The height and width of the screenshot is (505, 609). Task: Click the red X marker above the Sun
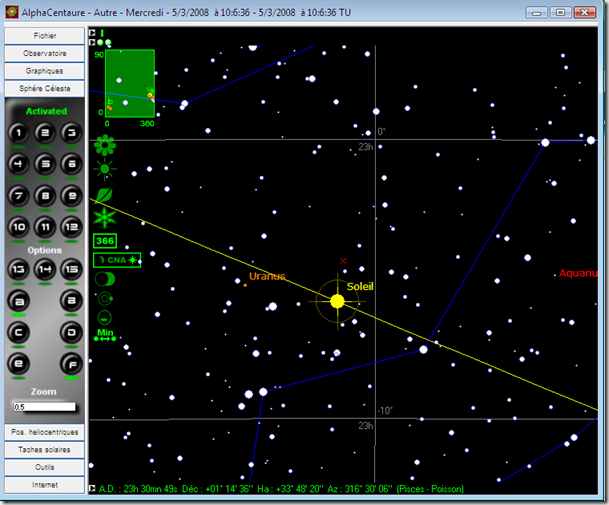[x=343, y=261]
